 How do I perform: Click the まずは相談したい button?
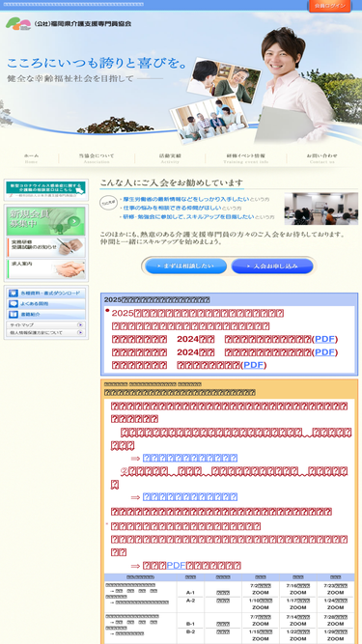point(186,266)
